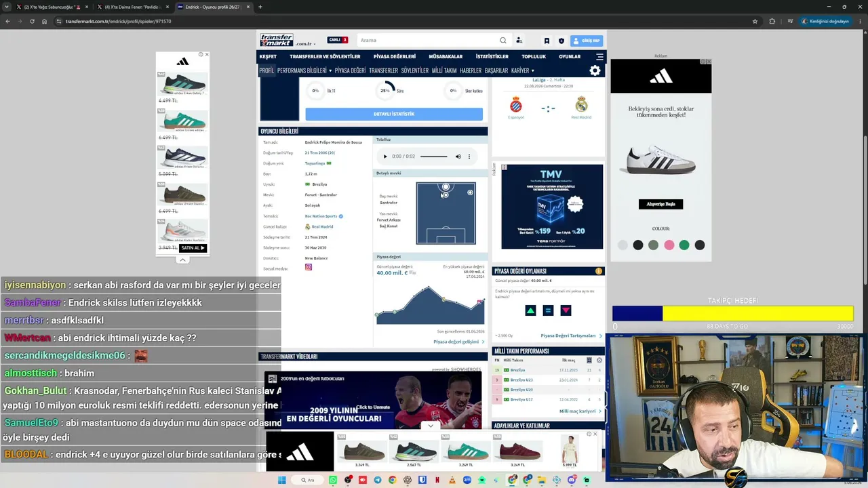Vote green up arrow for market value
868x488 pixels.
click(x=530, y=310)
